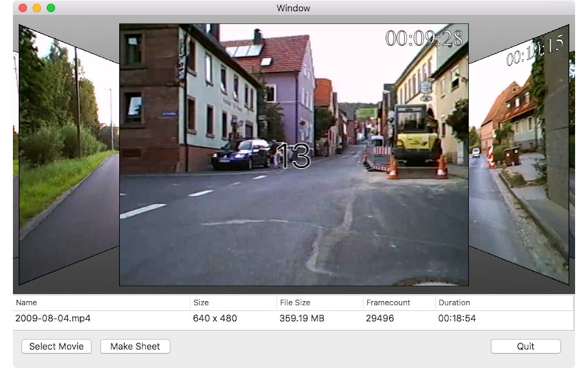Click the 359.19 MB file size value
The image size is (588, 368).
[302, 319]
